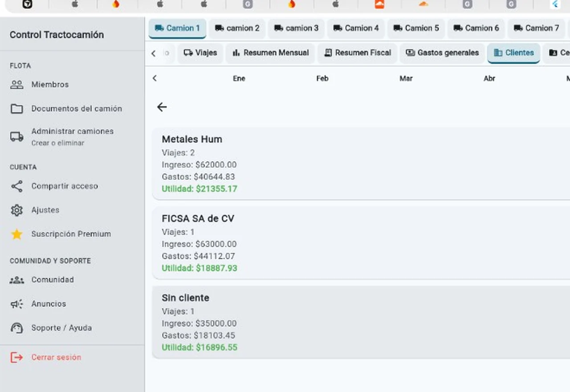Viewport: 570px width, 392px height.
Task: Click the Control Tractocamión title
Action: pyautogui.click(x=57, y=35)
